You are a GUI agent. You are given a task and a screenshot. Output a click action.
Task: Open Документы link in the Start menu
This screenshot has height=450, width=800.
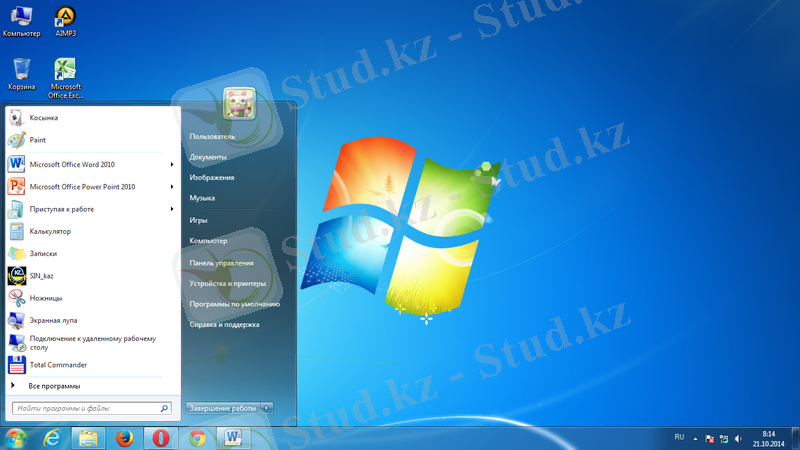coord(208,157)
